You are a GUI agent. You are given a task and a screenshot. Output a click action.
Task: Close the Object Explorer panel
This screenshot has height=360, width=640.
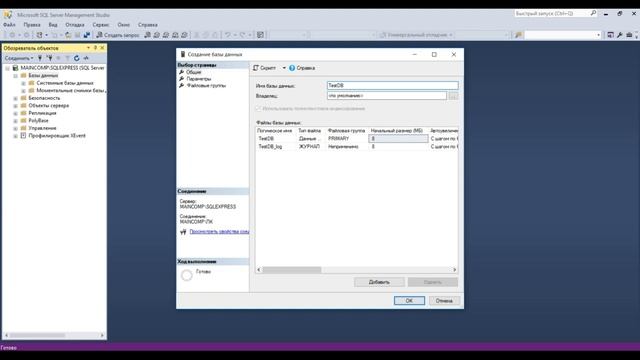pos(102,48)
